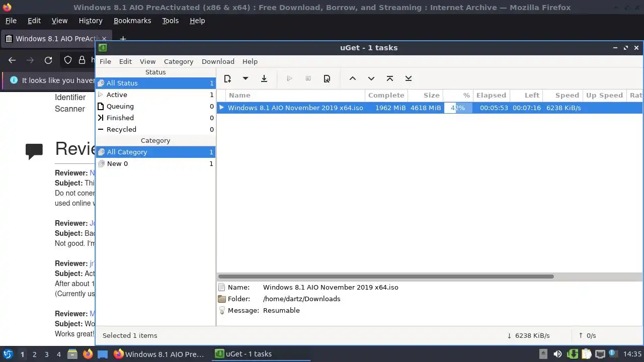Click the /home/dartz/Downloads folder text
The height and width of the screenshot is (362, 644).
point(301,299)
